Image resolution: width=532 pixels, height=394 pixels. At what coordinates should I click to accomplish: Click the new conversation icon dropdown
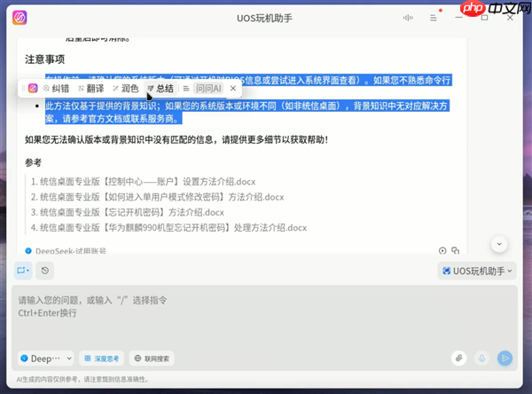pyautogui.click(x=23, y=271)
